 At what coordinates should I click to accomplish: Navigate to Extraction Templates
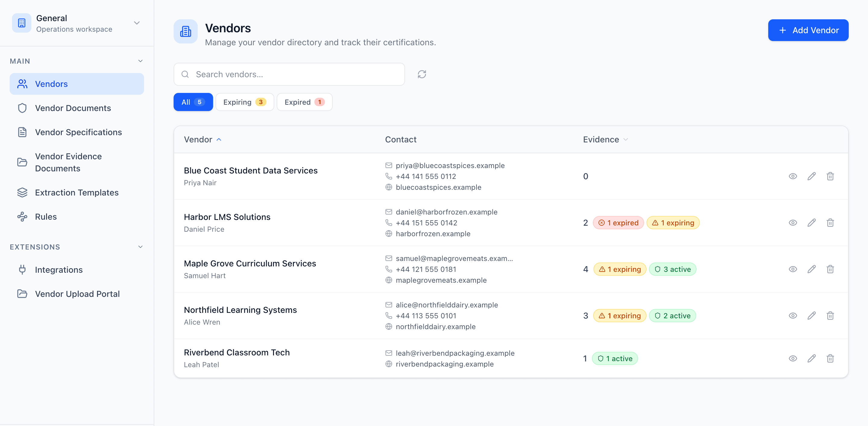click(77, 192)
